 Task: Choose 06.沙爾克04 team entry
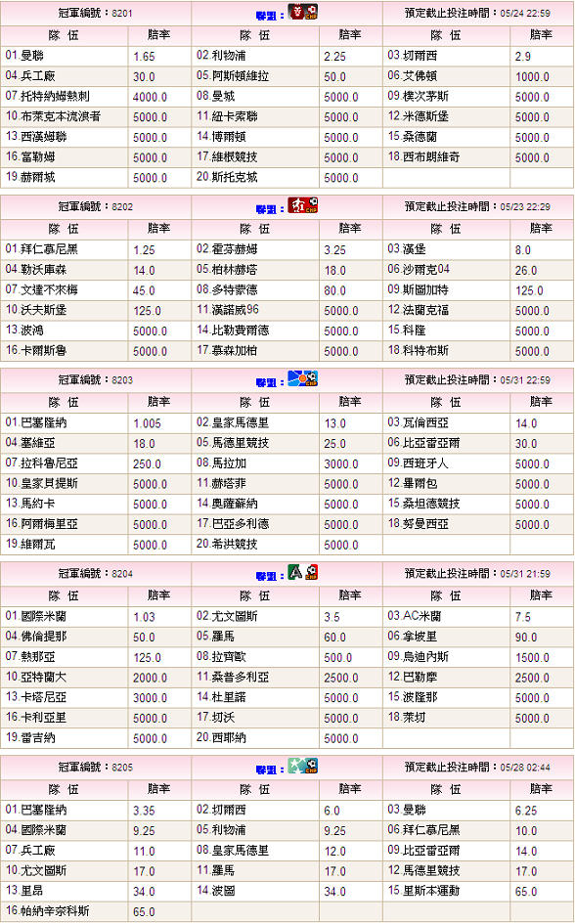click(x=419, y=269)
